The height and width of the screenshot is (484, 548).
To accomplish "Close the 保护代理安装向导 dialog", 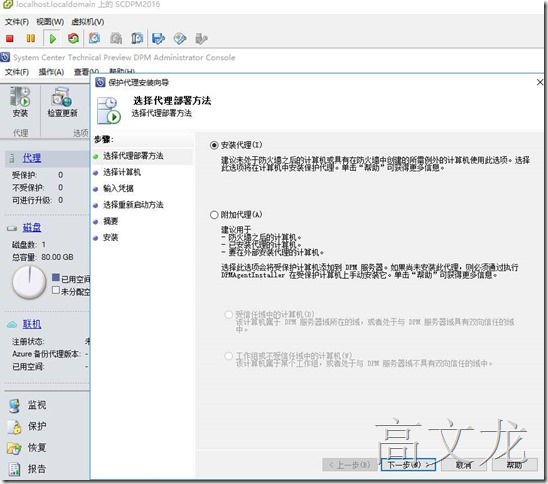I will pyautogui.click(x=540, y=82).
